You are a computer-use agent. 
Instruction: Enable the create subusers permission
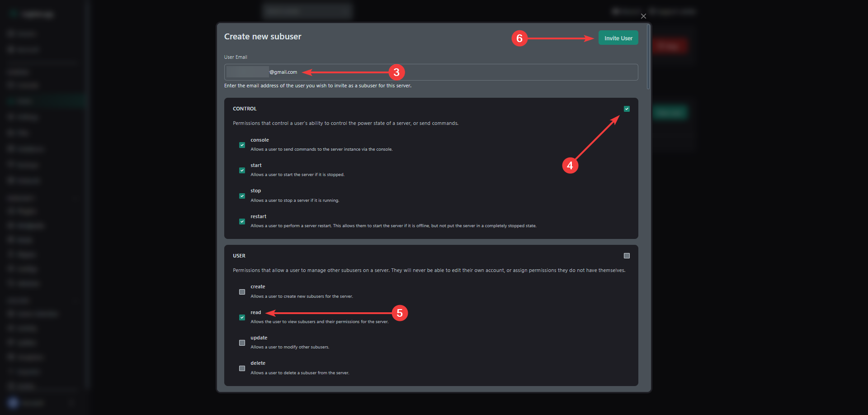pos(242,291)
